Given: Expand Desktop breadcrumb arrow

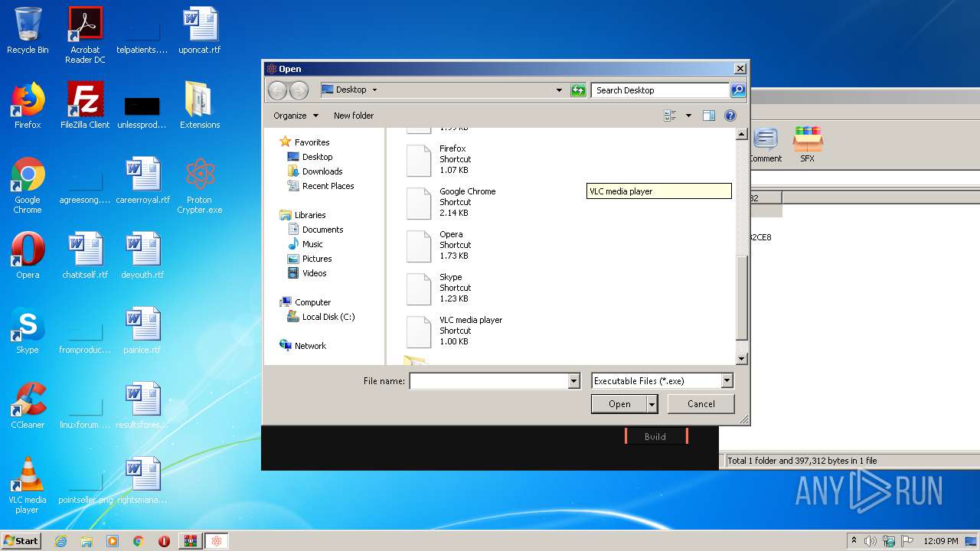Looking at the screenshot, I should click(374, 90).
